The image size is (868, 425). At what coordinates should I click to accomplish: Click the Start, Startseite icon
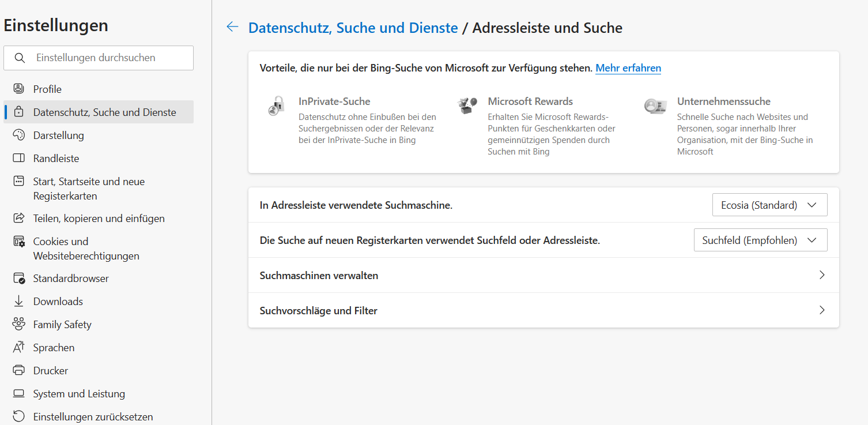(x=19, y=181)
